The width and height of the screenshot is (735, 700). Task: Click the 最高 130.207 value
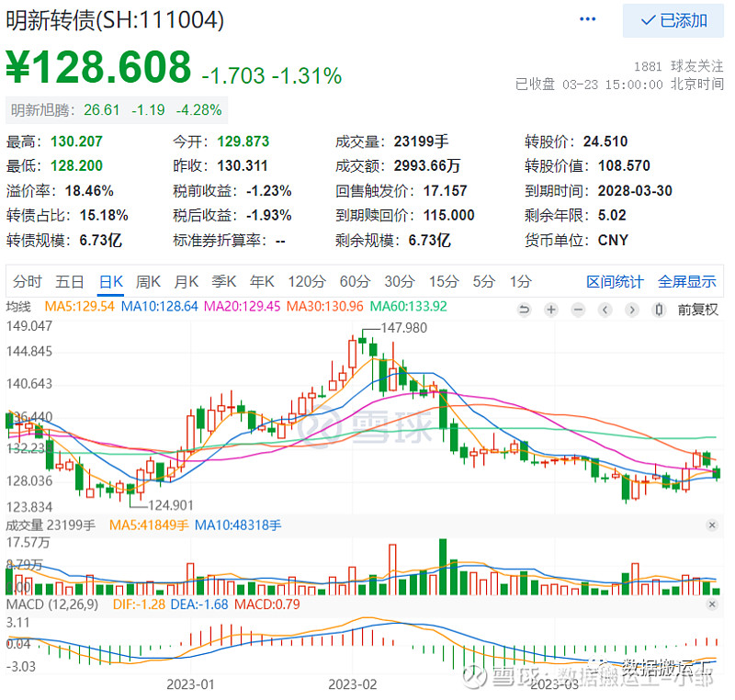tap(76, 141)
